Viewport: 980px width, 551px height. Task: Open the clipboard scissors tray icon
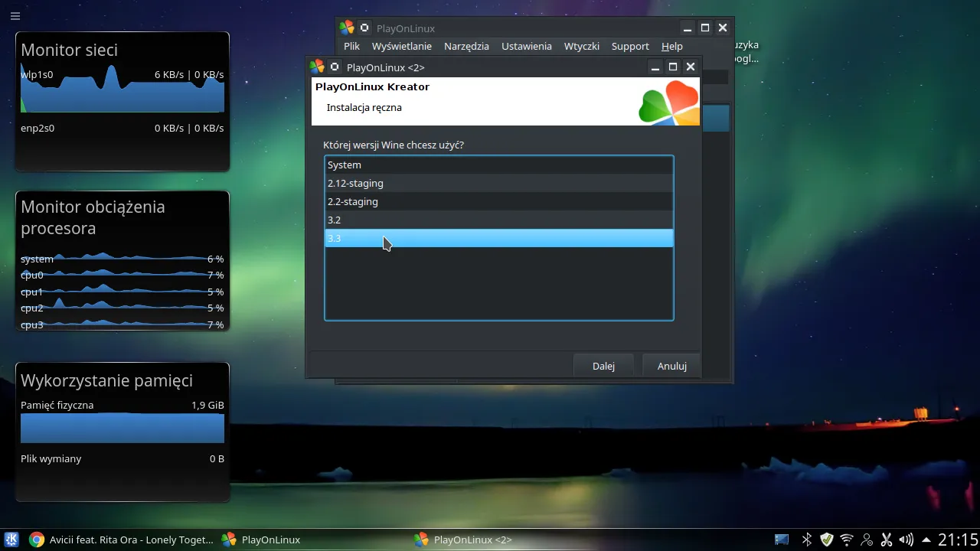pos(887,540)
